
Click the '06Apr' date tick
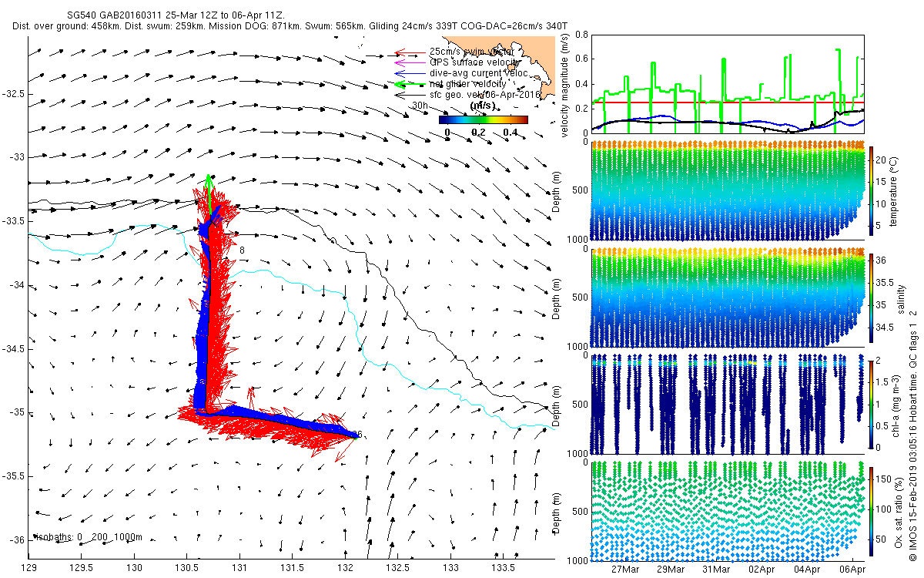852,570
